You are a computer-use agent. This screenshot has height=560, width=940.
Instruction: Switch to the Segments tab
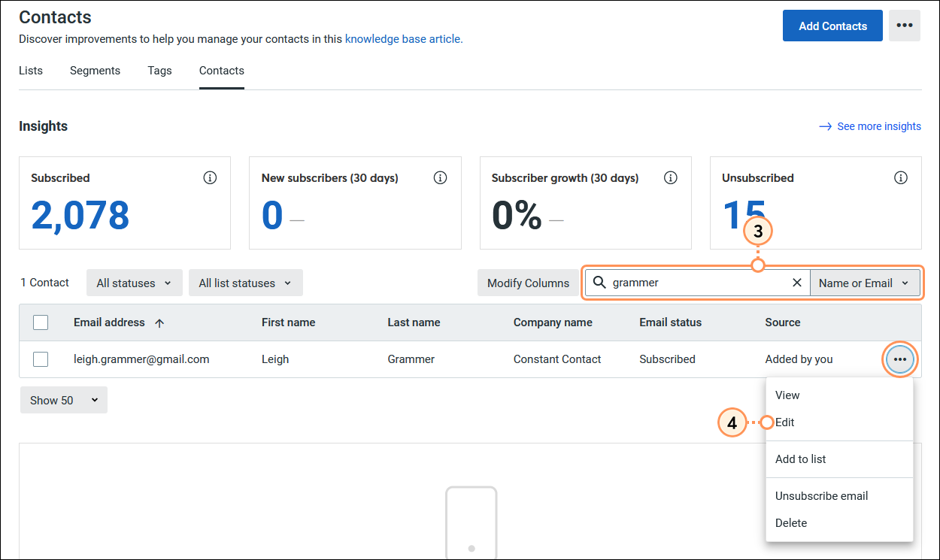[x=95, y=71]
